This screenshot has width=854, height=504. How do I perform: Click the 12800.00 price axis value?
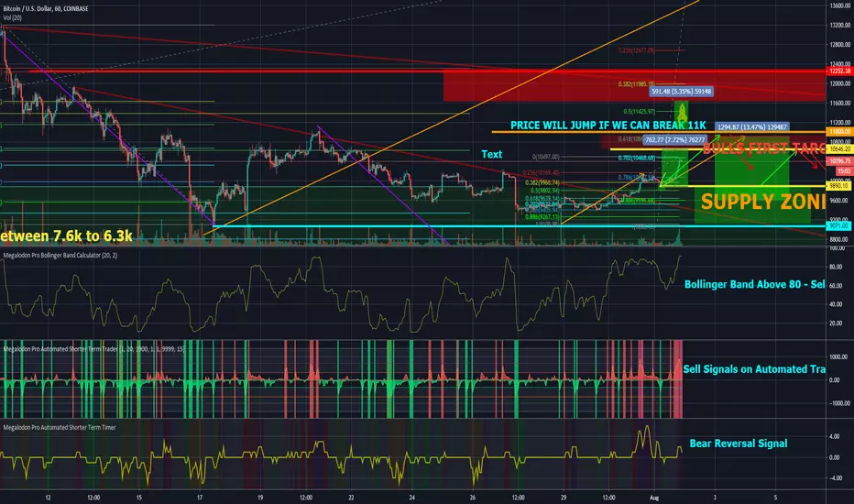pos(840,45)
